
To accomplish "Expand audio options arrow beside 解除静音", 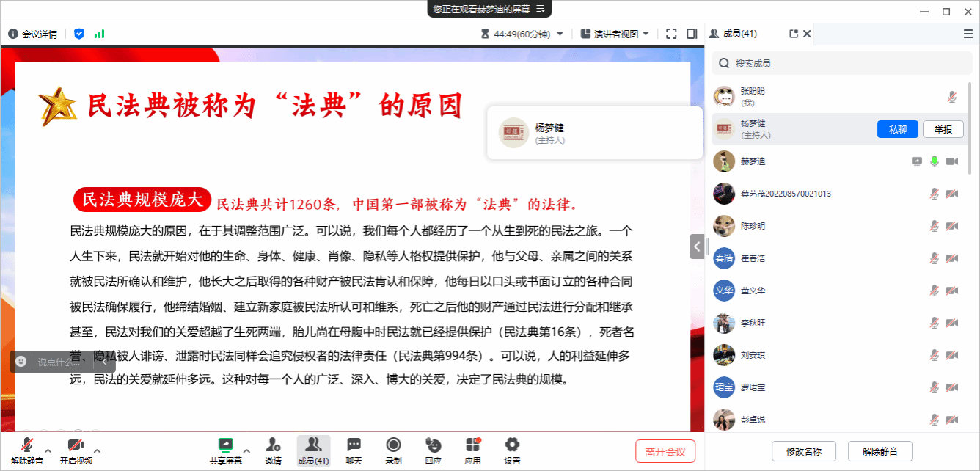I will [48, 450].
